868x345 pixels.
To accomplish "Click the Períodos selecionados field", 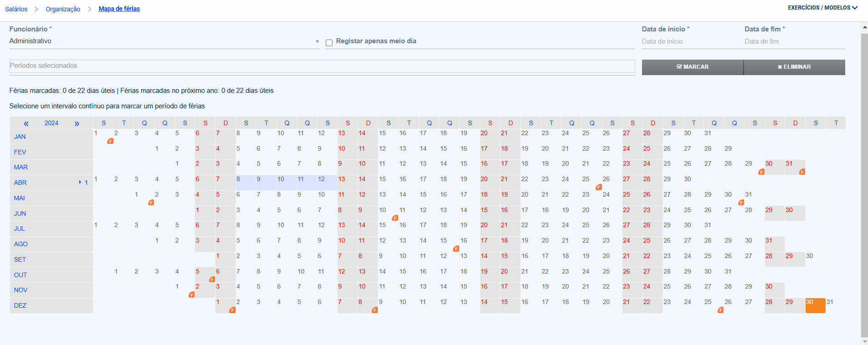I will click(x=322, y=66).
